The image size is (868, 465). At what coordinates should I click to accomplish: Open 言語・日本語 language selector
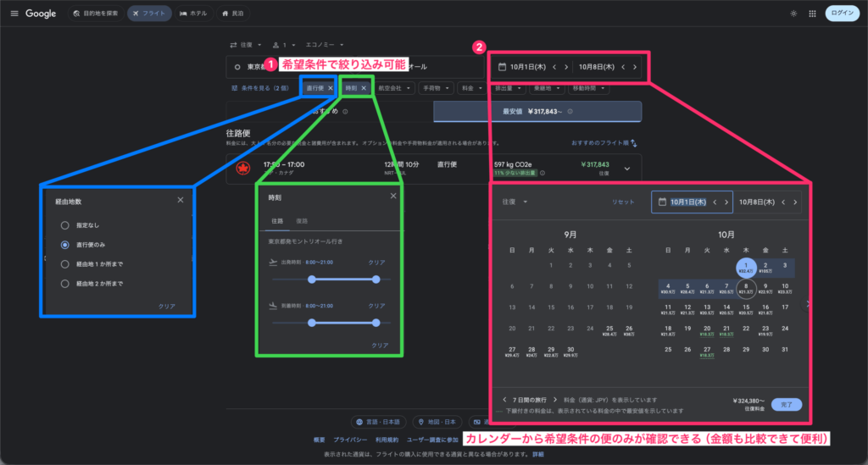(x=378, y=422)
